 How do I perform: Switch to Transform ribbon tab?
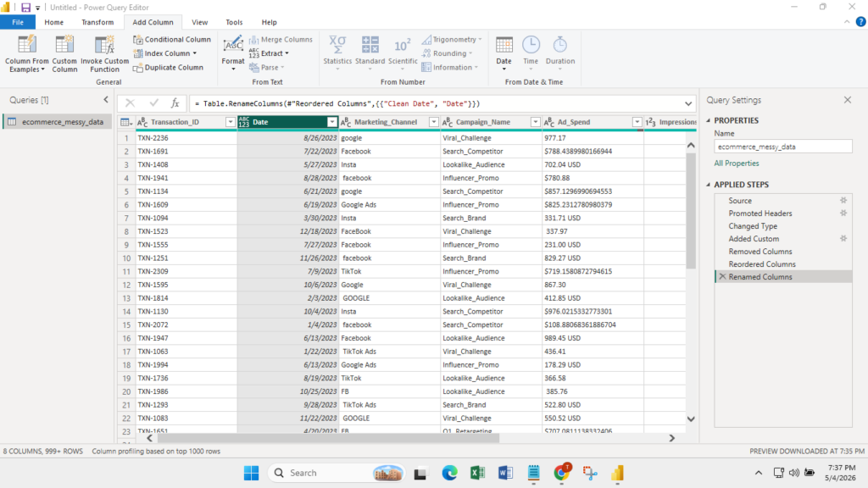point(97,22)
